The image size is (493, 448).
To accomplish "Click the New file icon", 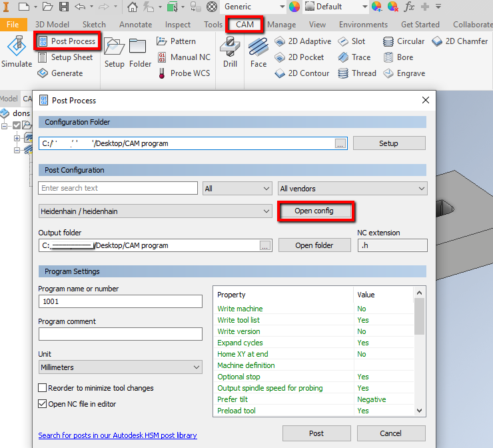I will [24, 6].
